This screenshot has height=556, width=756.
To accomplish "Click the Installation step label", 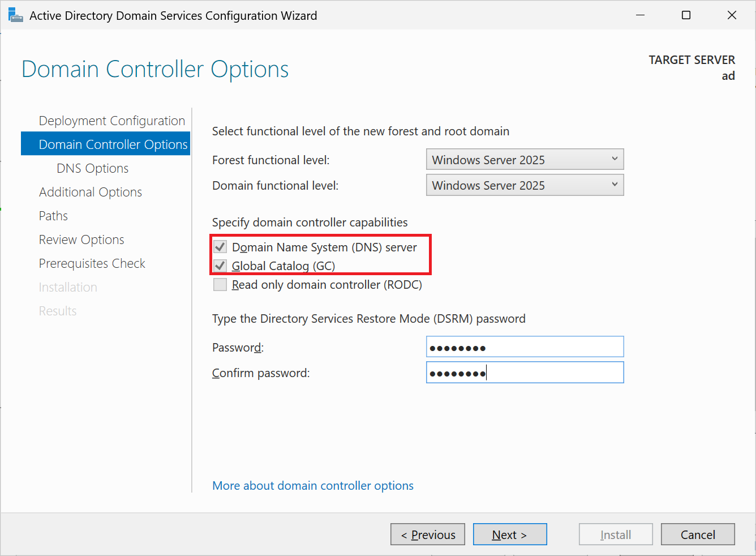I will click(68, 287).
